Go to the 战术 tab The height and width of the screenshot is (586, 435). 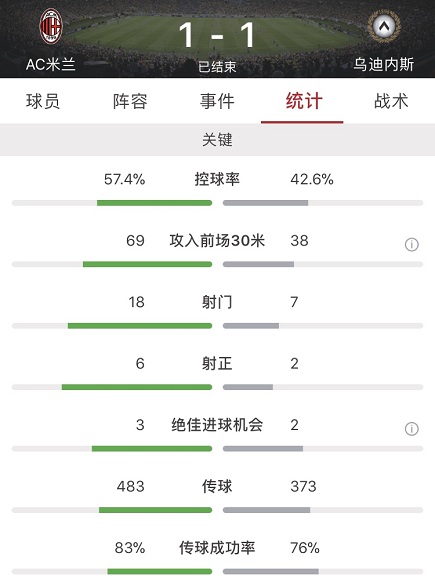click(x=391, y=101)
